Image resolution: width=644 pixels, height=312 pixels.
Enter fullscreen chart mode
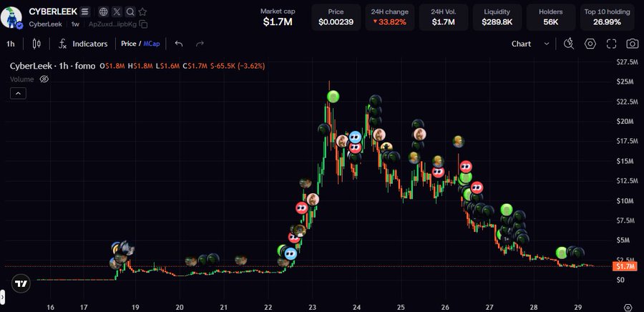(x=612, y=44)
